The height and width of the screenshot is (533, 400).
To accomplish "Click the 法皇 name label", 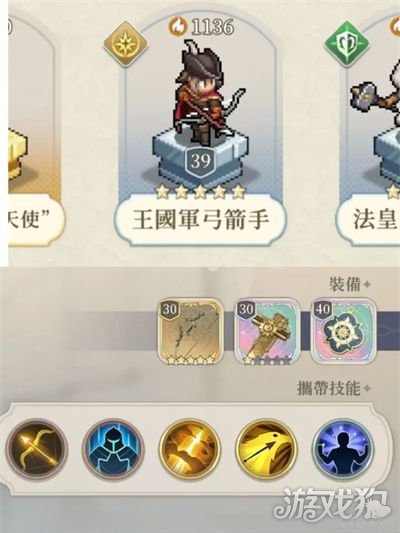I will pyautogui.click(x=368, y=220).
